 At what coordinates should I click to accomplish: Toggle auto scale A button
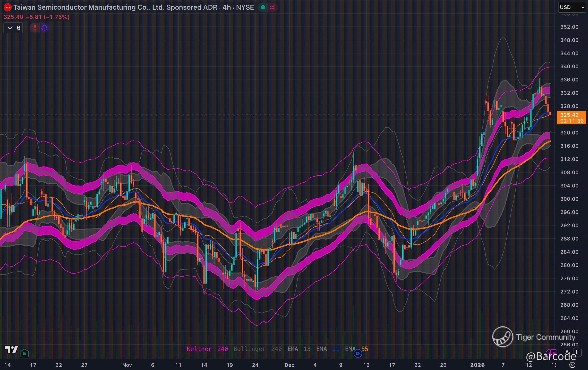click(x=567, y=352)
